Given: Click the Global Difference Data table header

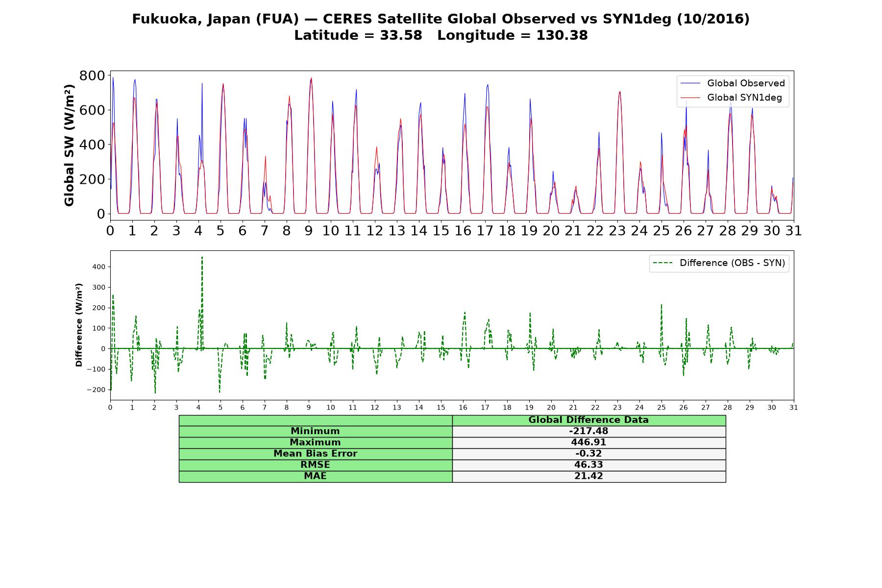Looking at the screenshot, I should (588, 420).
